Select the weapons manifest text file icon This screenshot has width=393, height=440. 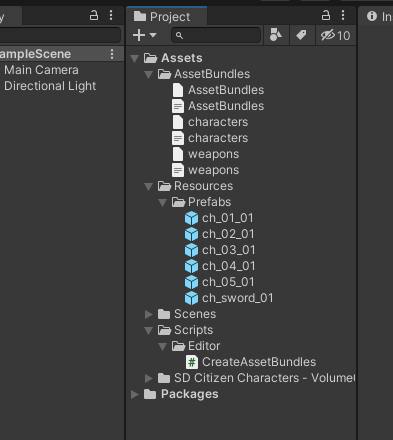(178, 170)
